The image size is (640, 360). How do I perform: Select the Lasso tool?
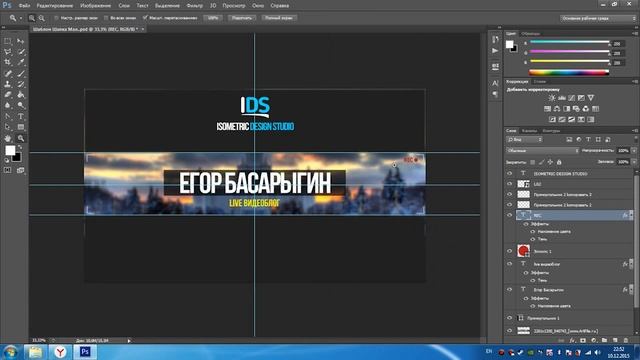[x=8, y=52]
